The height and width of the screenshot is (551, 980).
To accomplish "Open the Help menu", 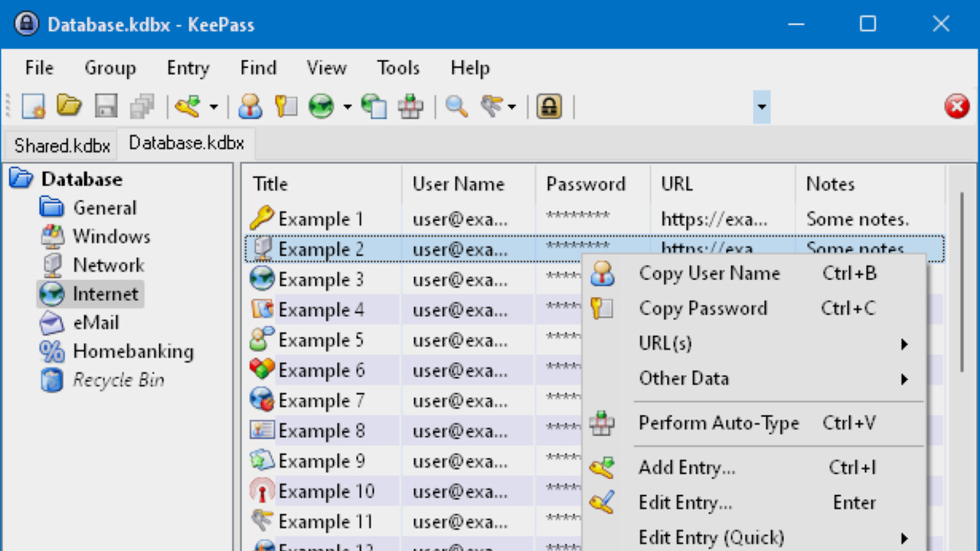I will 470,68.
